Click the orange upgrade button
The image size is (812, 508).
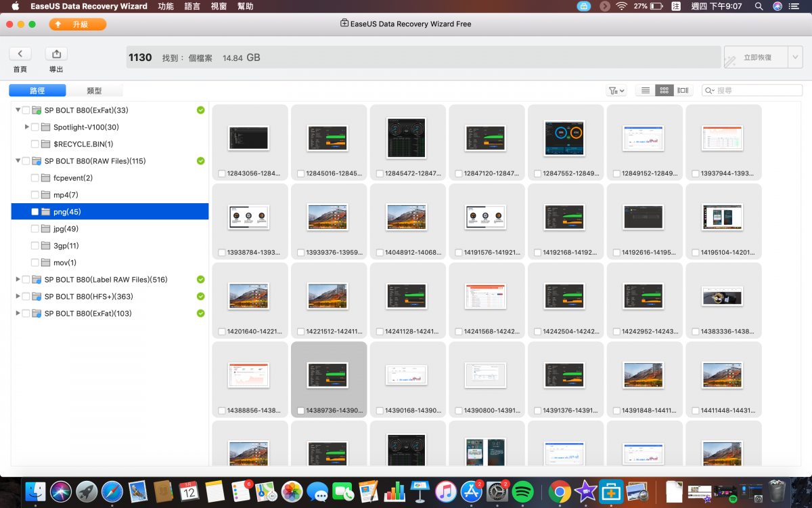point(77,24)
